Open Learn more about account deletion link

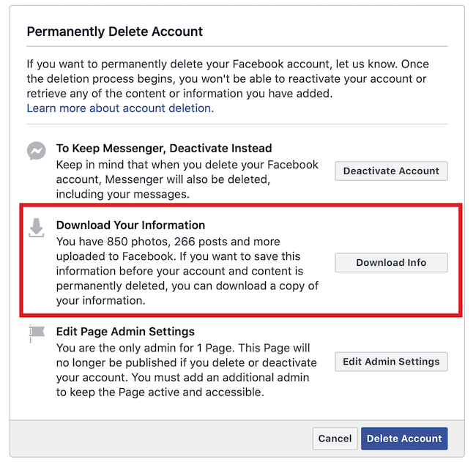[120, 108]
